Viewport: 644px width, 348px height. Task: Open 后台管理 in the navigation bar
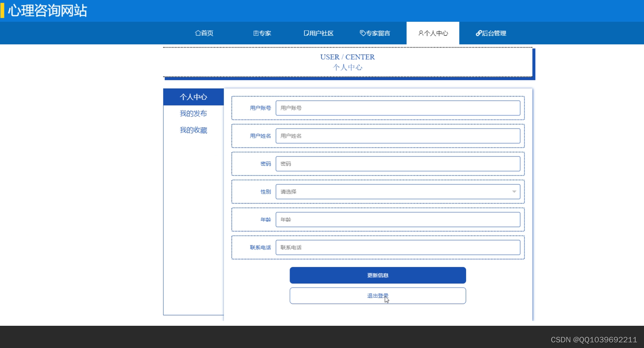coord(491,33)
